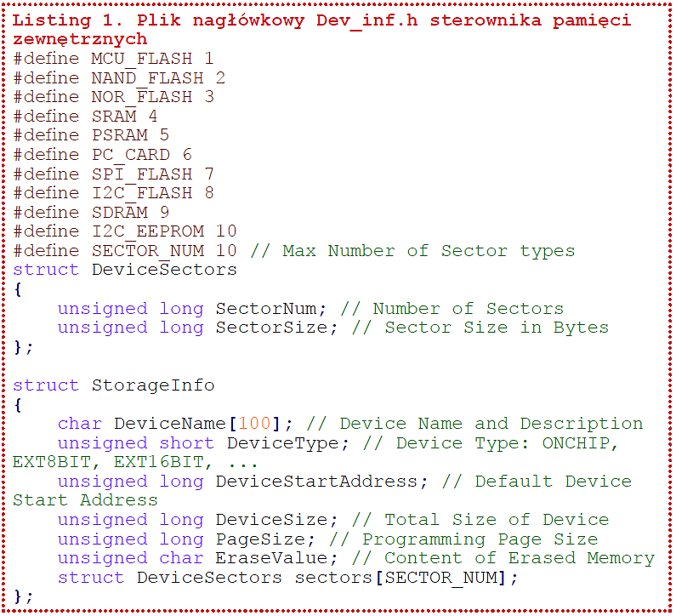Screen dimensions: 676x616
Task: Select the SPI_FLASH define line
Action: [113, 174]
